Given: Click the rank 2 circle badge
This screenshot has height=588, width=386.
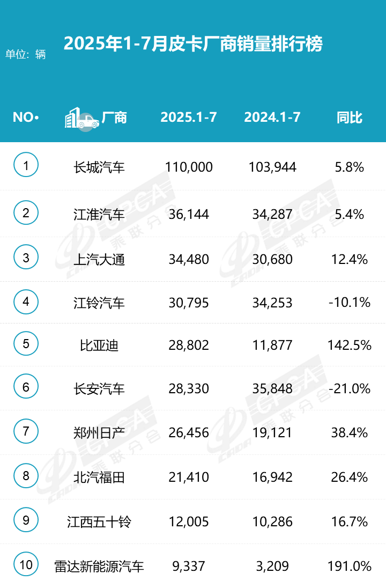Looking at the screenshot, I should click(26, 214).
